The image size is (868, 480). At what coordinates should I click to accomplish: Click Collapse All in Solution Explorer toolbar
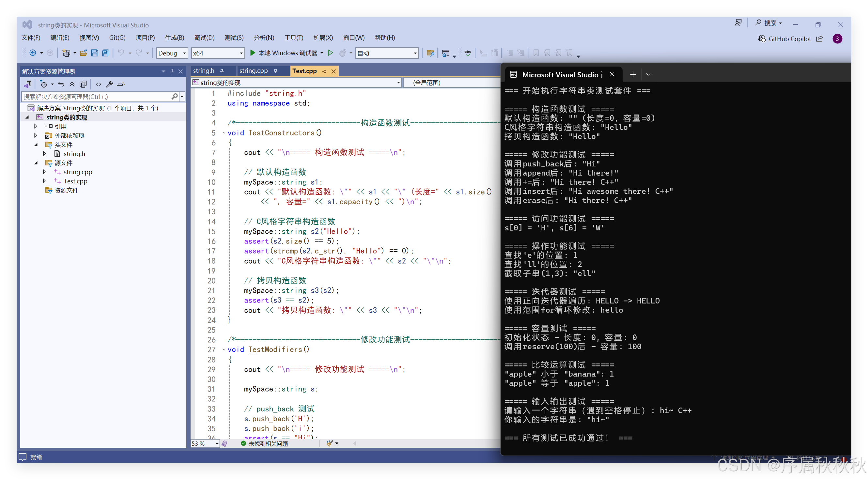pyautogui.click(x=72, y=84)
